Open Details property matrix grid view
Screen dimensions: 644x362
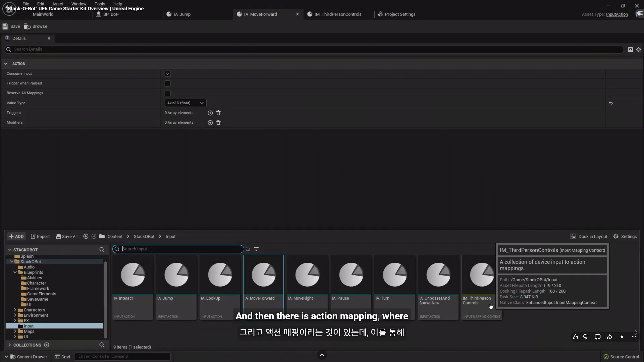[630, 50]
